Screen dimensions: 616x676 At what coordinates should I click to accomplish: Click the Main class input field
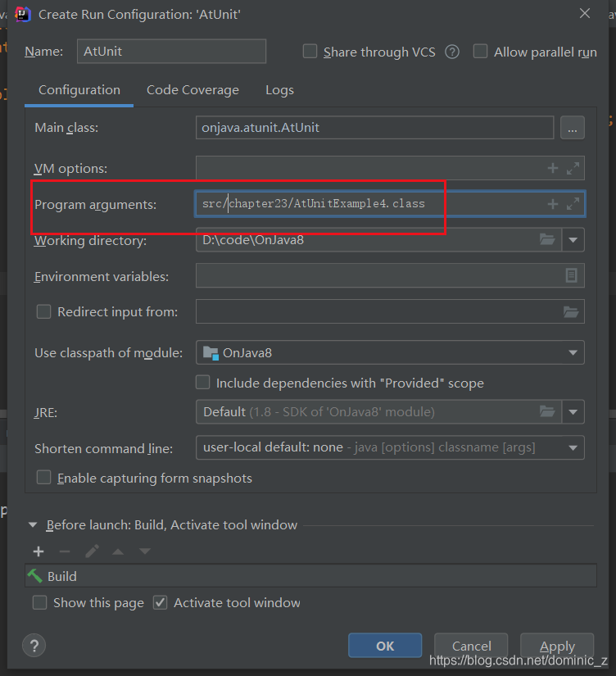[x=374, y=128]
